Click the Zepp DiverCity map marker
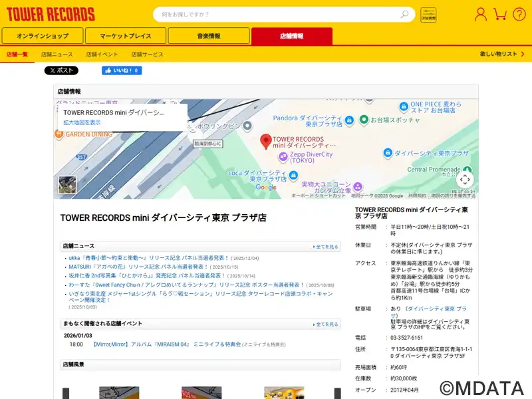 pos(283,157)
